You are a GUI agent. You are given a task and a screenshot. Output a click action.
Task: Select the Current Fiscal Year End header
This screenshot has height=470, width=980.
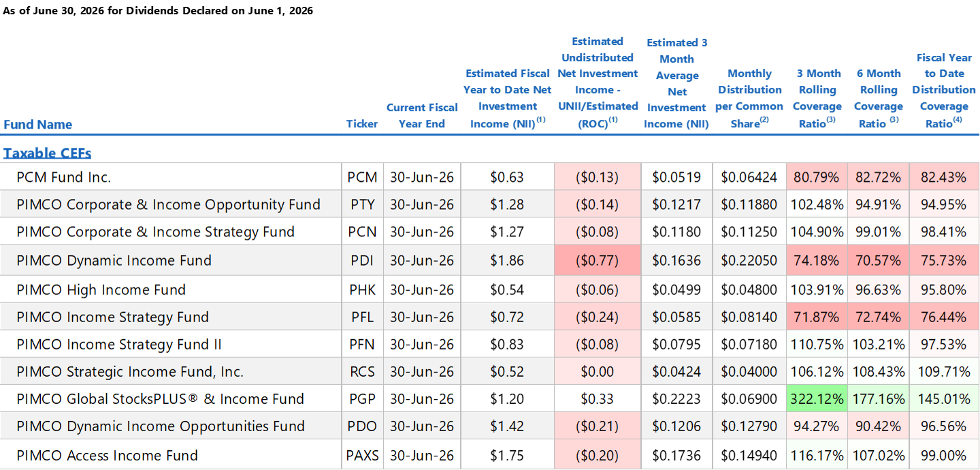(422, 115)
